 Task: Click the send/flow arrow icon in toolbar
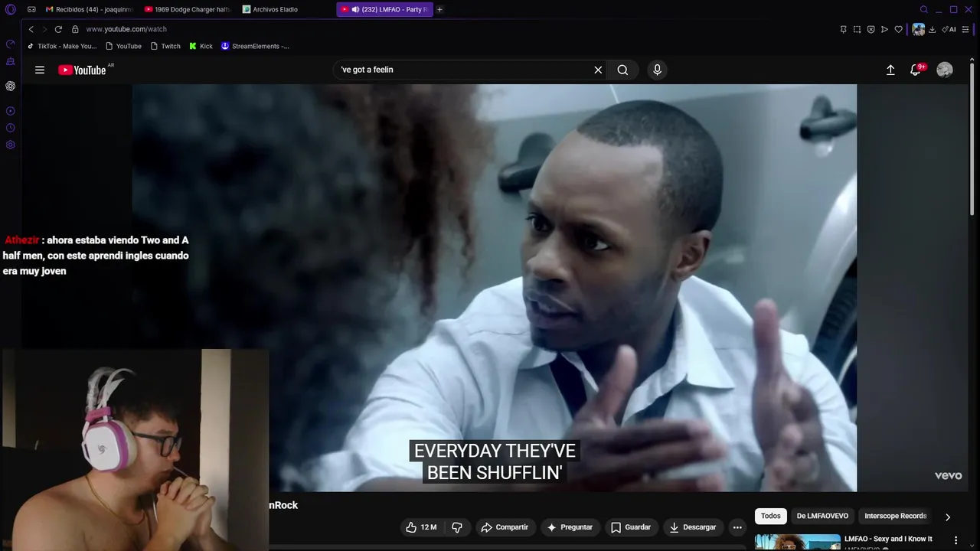pyautogui.click(x=884, y=29)
